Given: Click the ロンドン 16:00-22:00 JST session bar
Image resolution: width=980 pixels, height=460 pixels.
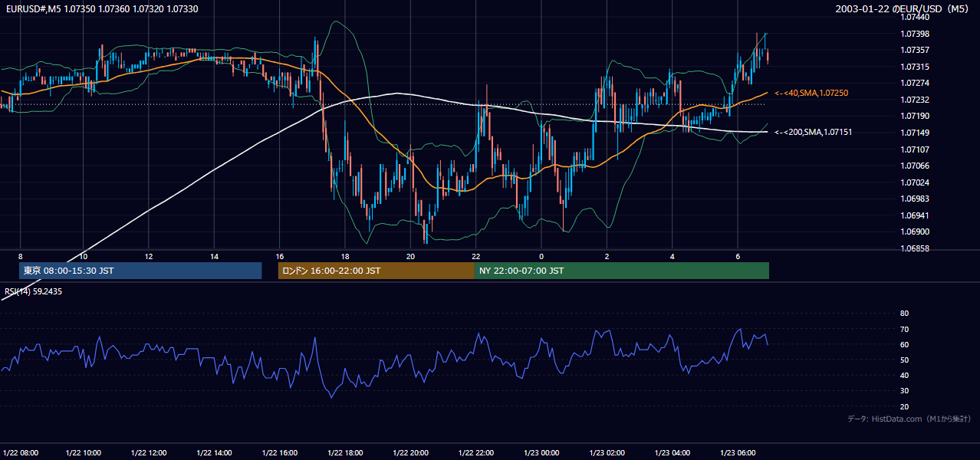Looking at the screenshot, I should [377, 271].
